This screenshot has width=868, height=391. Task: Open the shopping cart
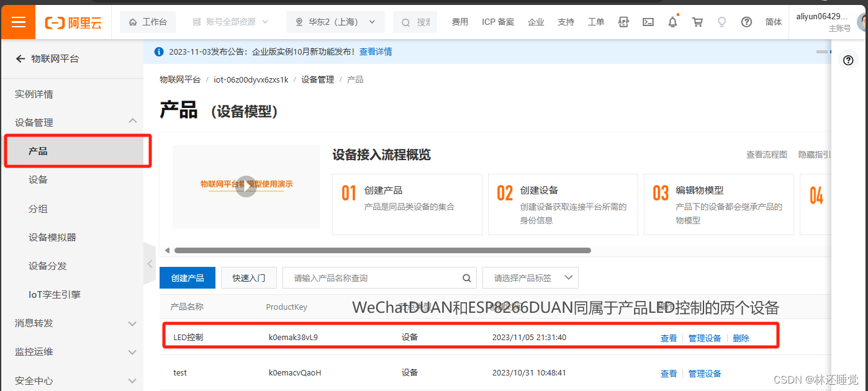697,22
